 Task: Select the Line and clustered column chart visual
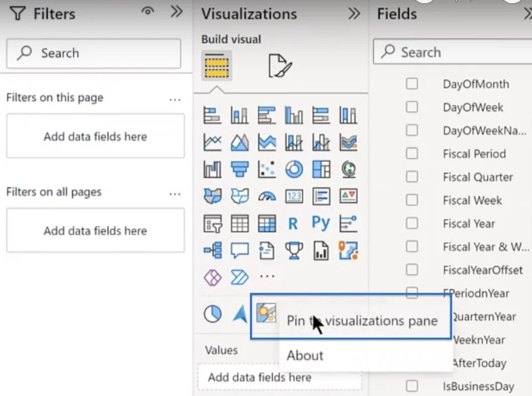click(321, 142)
